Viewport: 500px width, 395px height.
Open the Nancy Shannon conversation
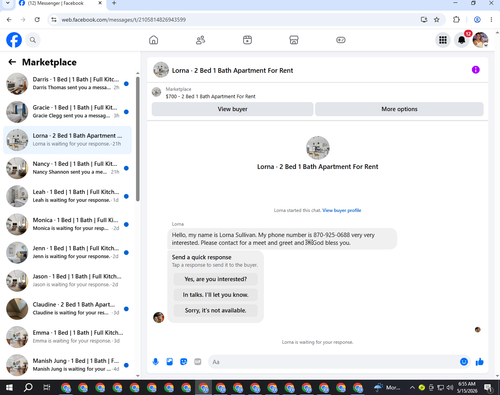coord(67,168)
